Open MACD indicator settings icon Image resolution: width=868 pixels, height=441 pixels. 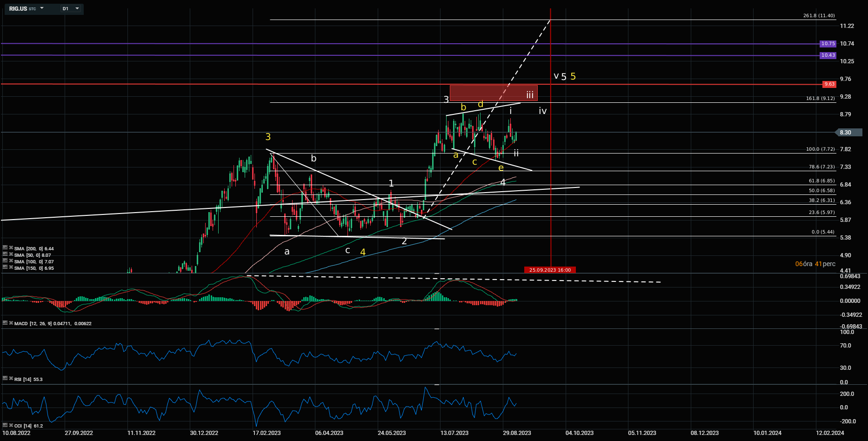click(5, 323)
